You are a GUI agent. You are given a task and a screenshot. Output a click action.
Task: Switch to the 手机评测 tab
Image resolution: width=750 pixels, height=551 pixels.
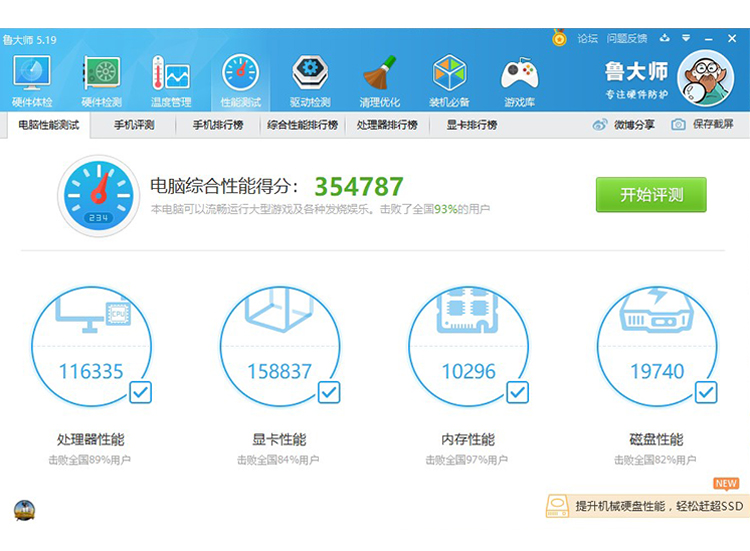click(134, 125)
